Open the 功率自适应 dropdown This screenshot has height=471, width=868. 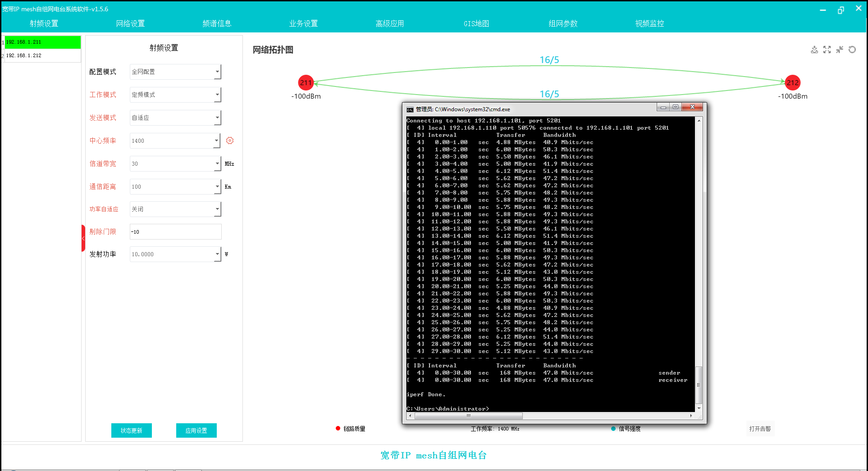[x=217, y=209]
